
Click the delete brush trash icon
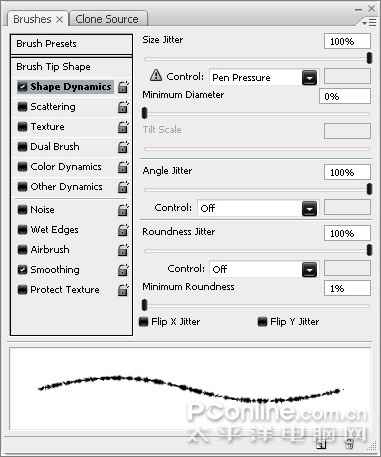coord(349,444)
